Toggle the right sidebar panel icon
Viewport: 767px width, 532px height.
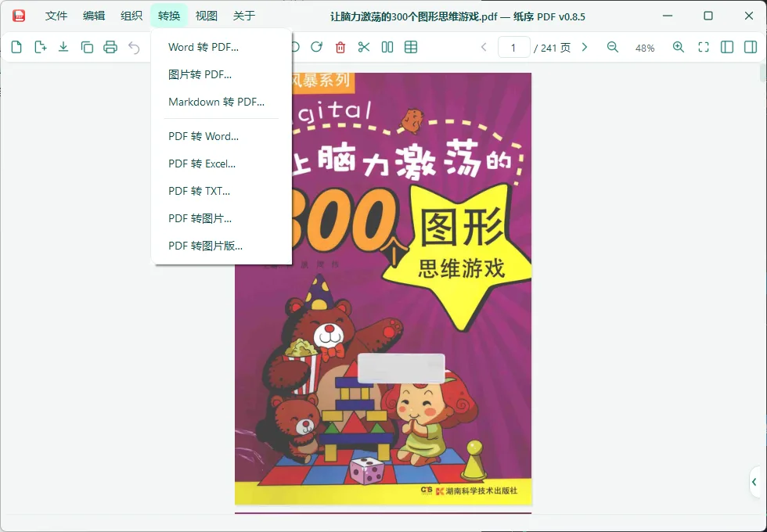point(751,47)
